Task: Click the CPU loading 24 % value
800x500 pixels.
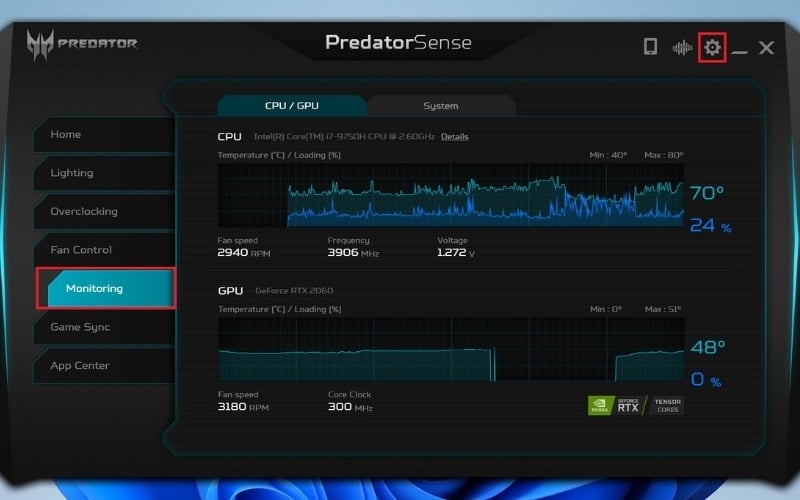Action: 711,225
